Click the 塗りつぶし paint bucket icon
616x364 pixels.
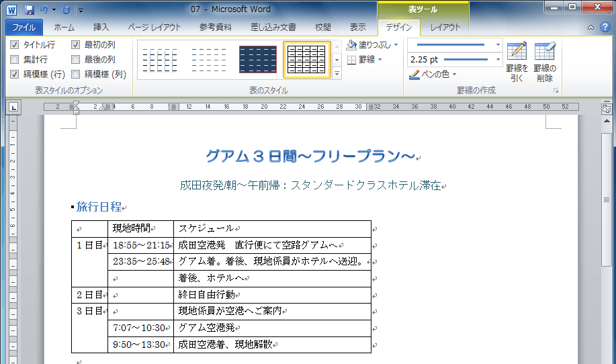pos(351,45)
